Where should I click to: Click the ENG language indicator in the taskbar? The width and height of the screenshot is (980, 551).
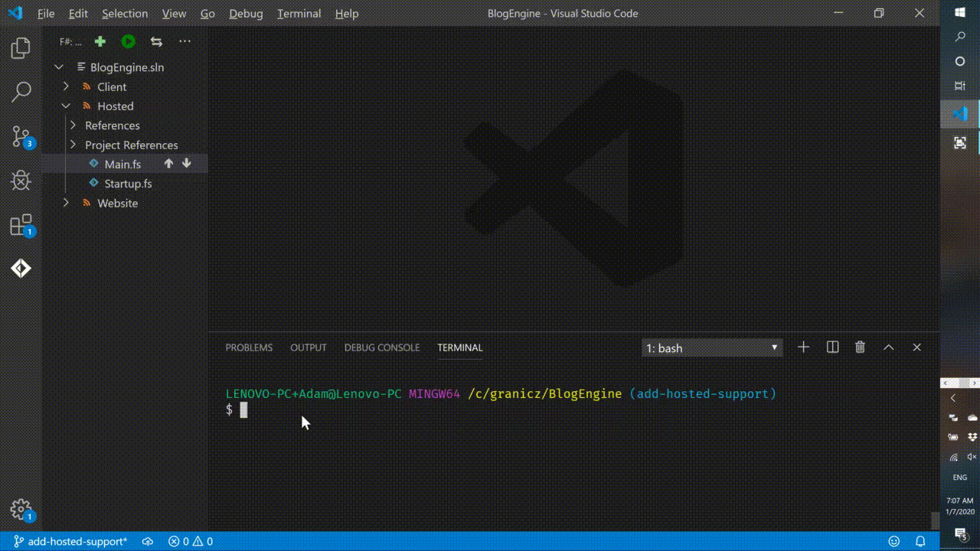pos(960,477)
